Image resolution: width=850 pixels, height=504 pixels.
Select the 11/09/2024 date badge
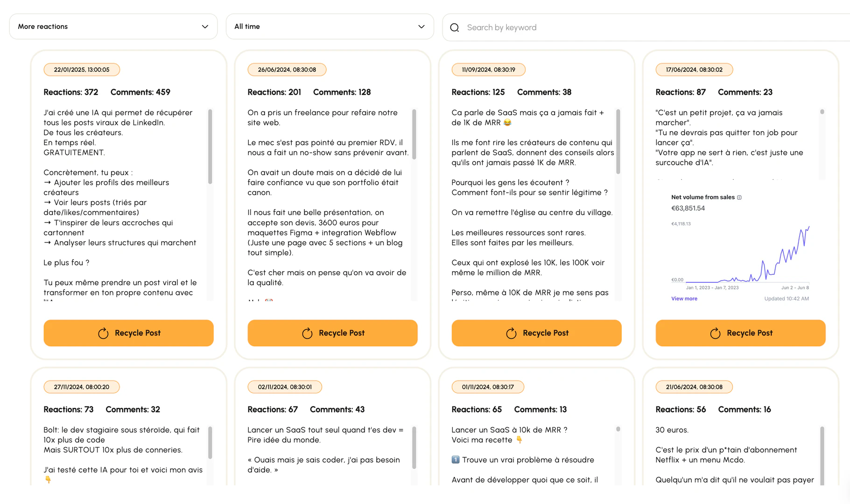pyautogui.click(x=488, y=70)
